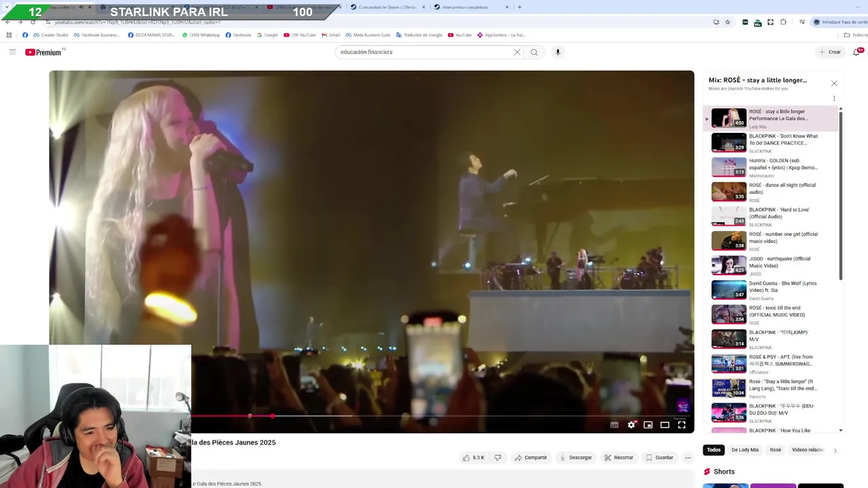Image resolution: width=868 pixels, height=488 pixels.
Task: Open more actions three-dot menu below video
Action: click(688, 457)
